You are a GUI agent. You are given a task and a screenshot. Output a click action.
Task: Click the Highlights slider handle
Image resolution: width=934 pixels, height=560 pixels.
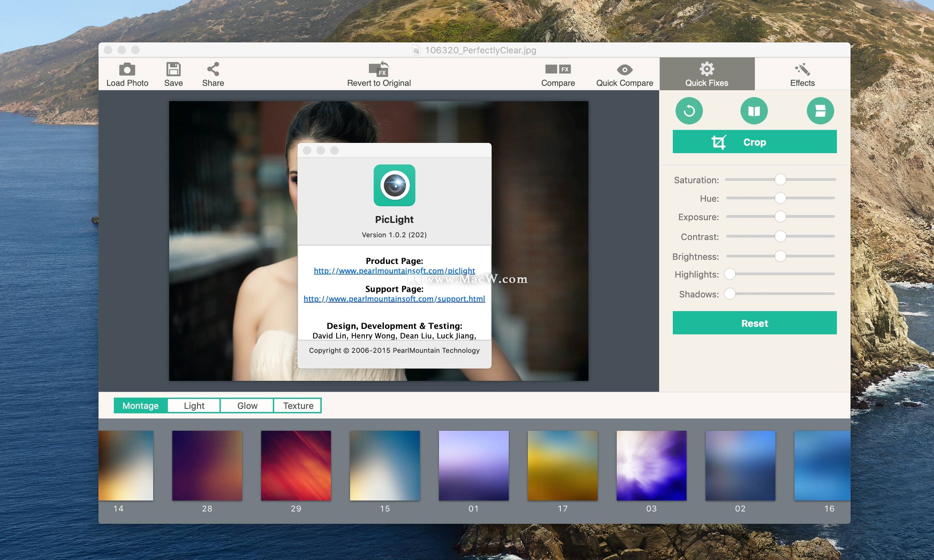730,274
